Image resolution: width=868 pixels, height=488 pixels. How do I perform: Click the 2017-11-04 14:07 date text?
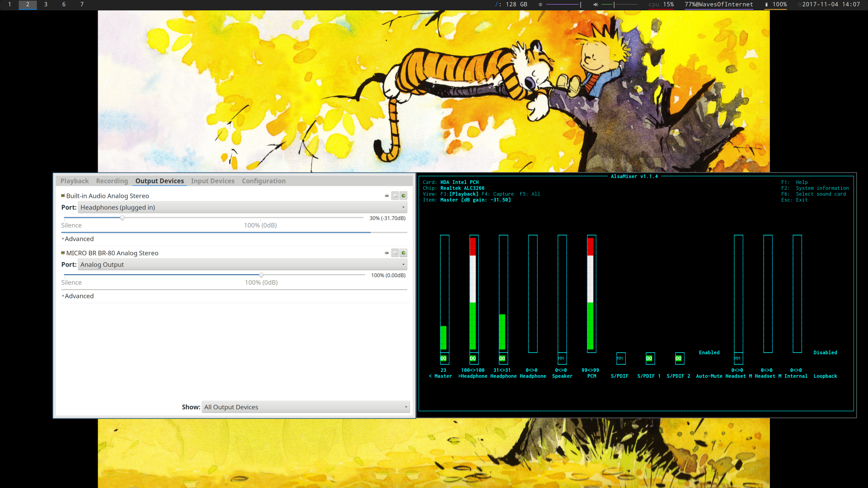click(x=831, y=5)
